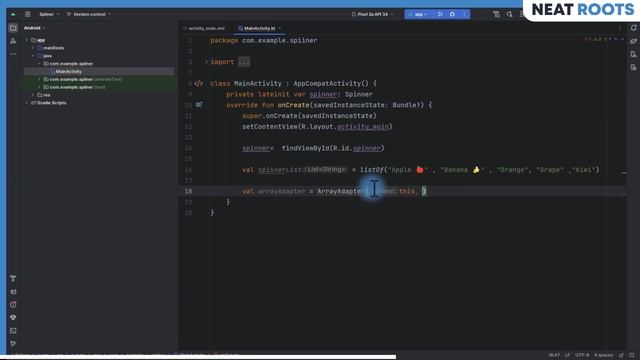Open the Pixel 3a API 34 device selector
Image resolution: width=640 pixels, height=360 pixels.
coord(372,14)
